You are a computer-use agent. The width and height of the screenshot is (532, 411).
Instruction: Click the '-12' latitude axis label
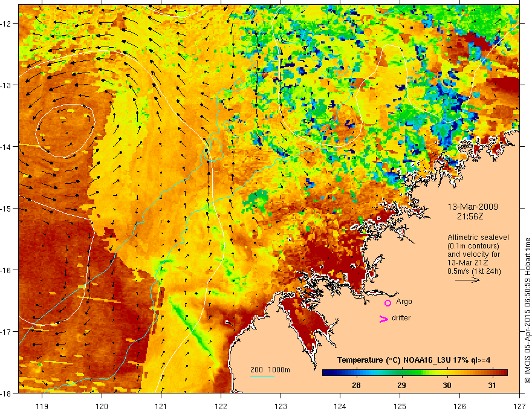6,24
